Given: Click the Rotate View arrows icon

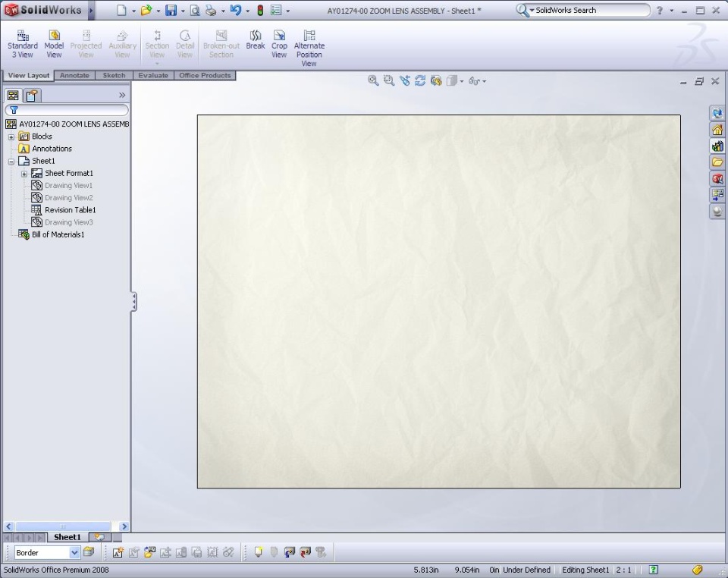Looking at the screenshot, I should click(420, 80).
